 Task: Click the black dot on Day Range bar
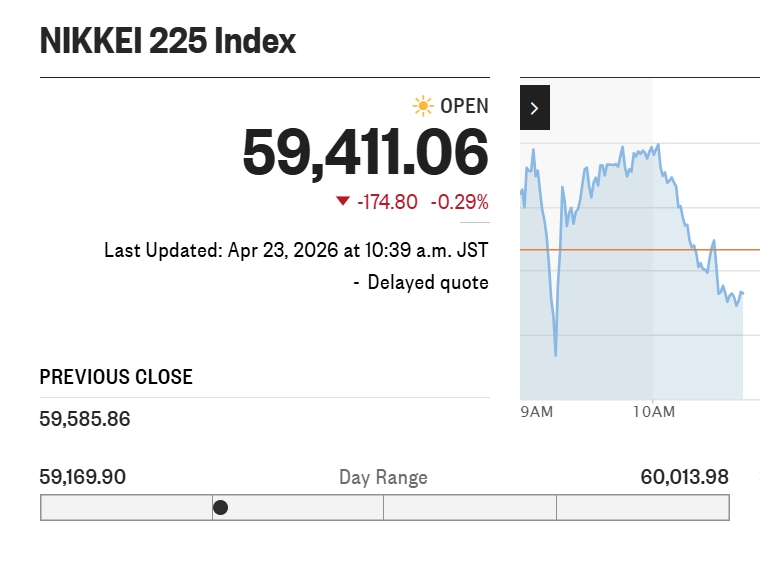pos(221,508)
